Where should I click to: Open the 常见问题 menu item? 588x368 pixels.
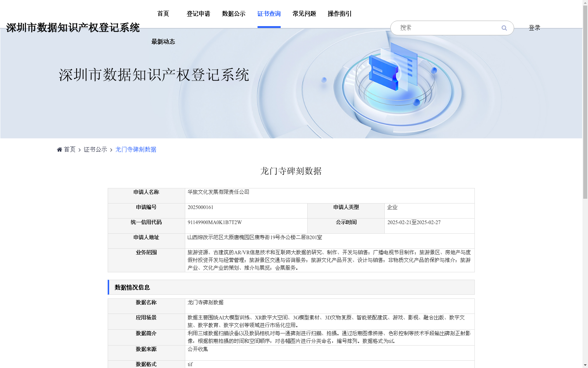[x=304, y=14]
